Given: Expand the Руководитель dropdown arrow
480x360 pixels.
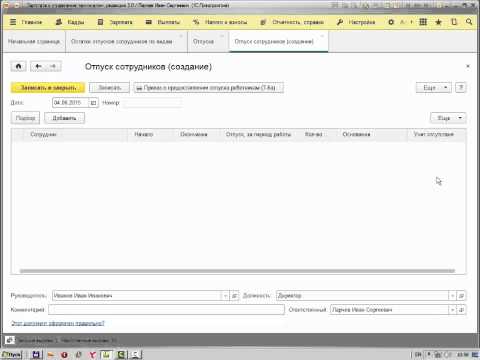Looking at the screenshot, I should pyautogui.click(x=225, y=296).
